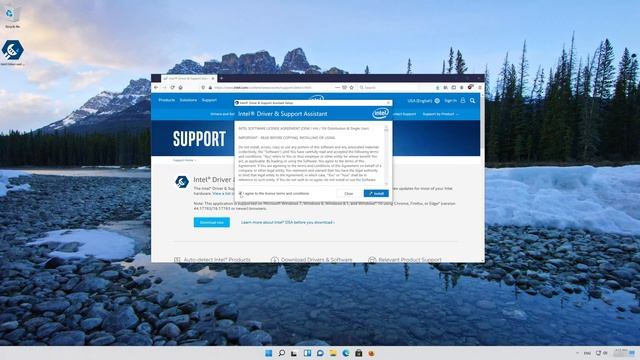This screenshot has height=360, width=640.
Task: Open the Solutions menu on Intel site
Action: 188,100
